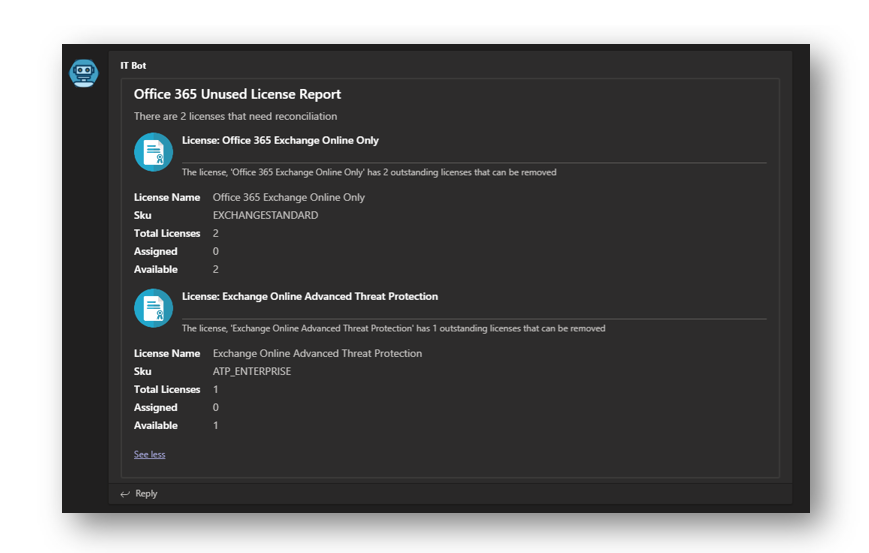The image size is (869, 553).
Task: Select the ATP_ENTERPRISE sku value
Action: (252, 371)
